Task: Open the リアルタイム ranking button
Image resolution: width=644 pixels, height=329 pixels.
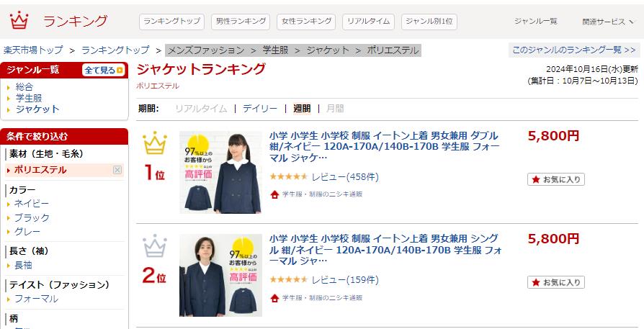Action: point(368,22)
